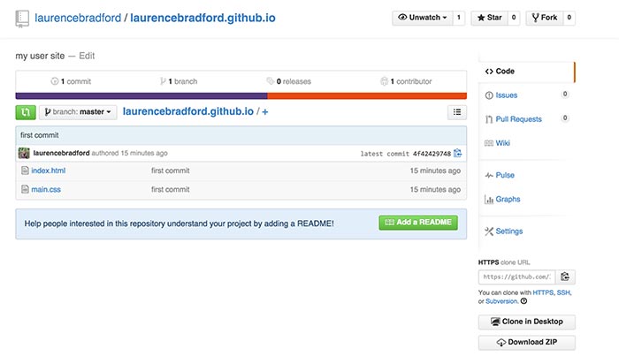Open the branch: master dropdown
The width and height of the screenshot is (619, 364).
tap(78, 112)
